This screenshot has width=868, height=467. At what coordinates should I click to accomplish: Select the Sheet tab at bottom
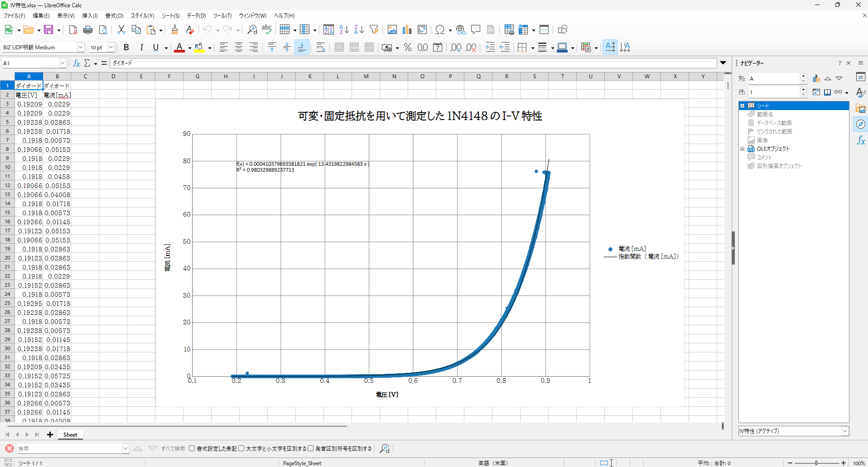pos(70,435)
